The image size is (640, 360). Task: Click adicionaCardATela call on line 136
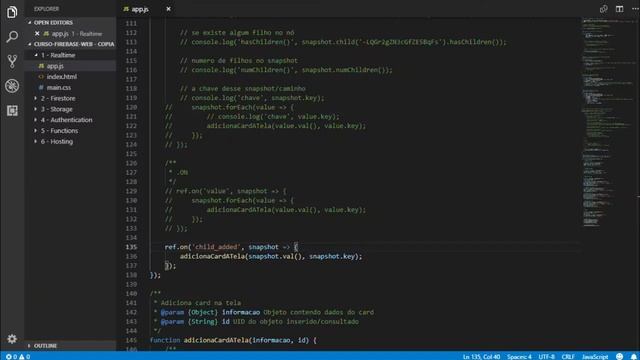(213, 256)
